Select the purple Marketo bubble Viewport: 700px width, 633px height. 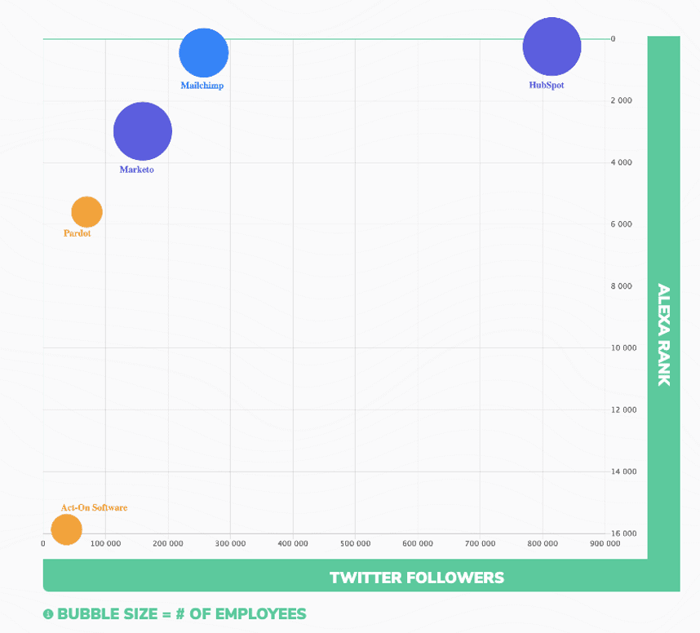143,131
